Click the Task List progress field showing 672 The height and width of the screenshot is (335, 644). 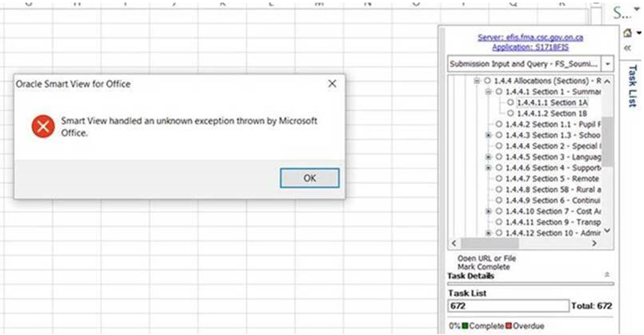point(508,306)
